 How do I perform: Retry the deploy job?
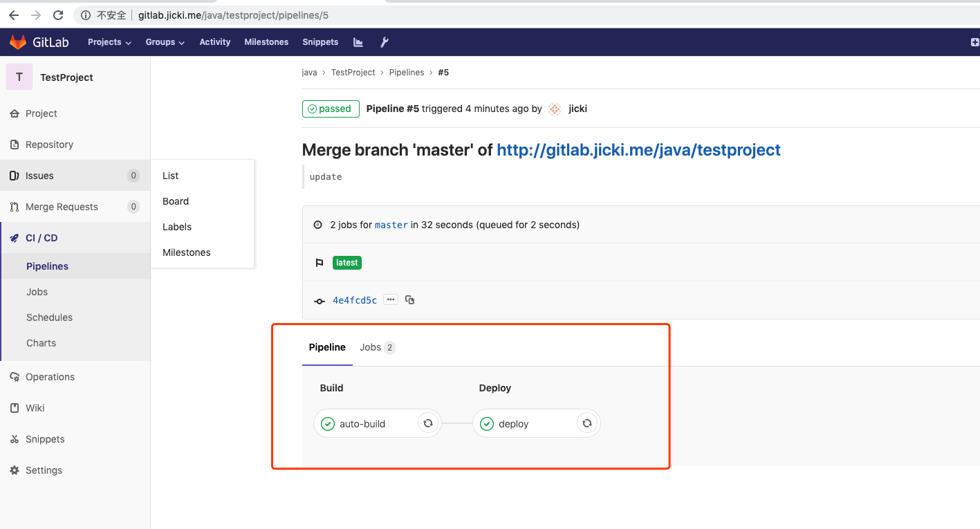click(x=586, y=423)
